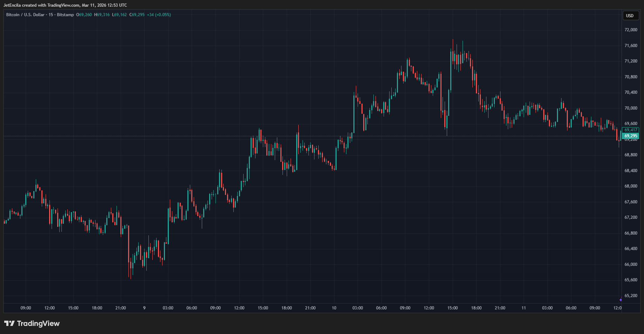The image size is (644, 334).
Task: Click the open price value O69,260
Action: pos(84,15)
